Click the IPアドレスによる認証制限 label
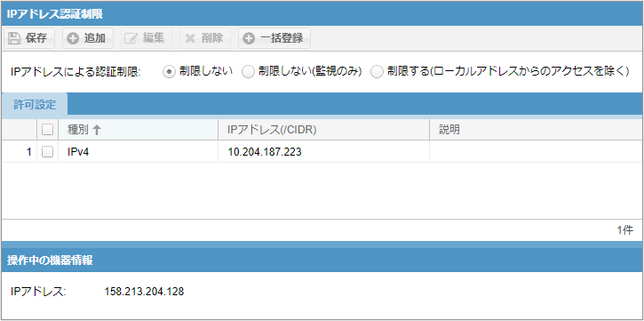644x321 pixels. tap(76, 72)
